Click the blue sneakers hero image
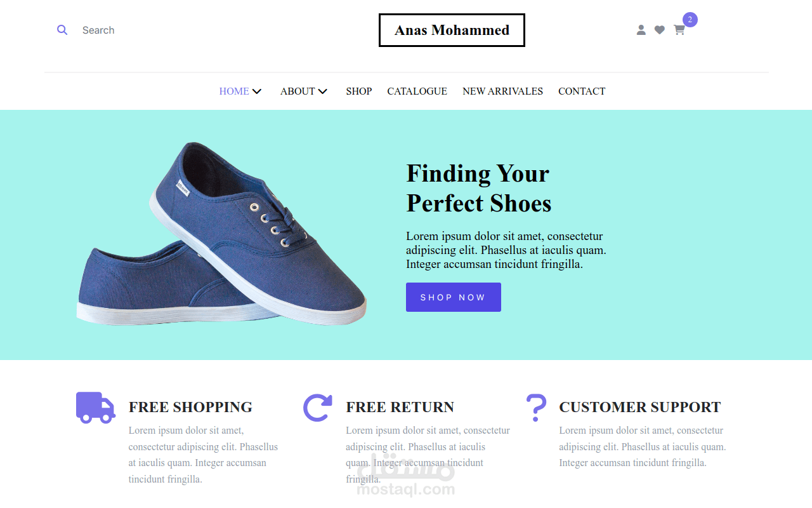Viewport: 812px width, 508px height. 222,235
